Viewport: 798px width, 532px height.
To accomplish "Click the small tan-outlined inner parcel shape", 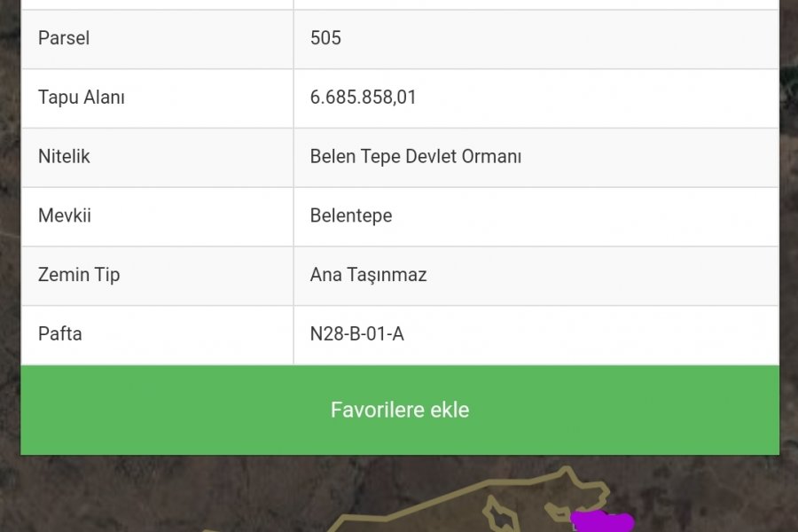I will [500, 515].
